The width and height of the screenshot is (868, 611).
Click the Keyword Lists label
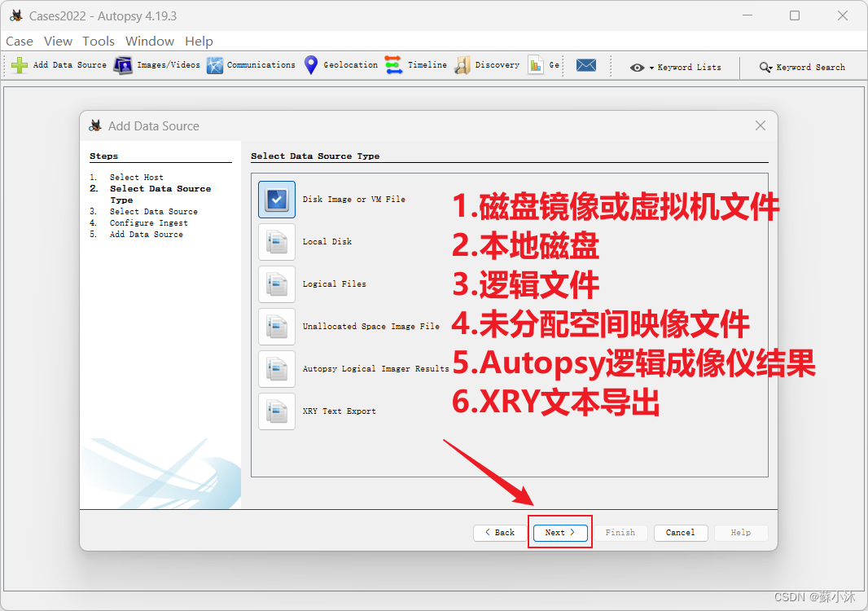tap(689, 67)
